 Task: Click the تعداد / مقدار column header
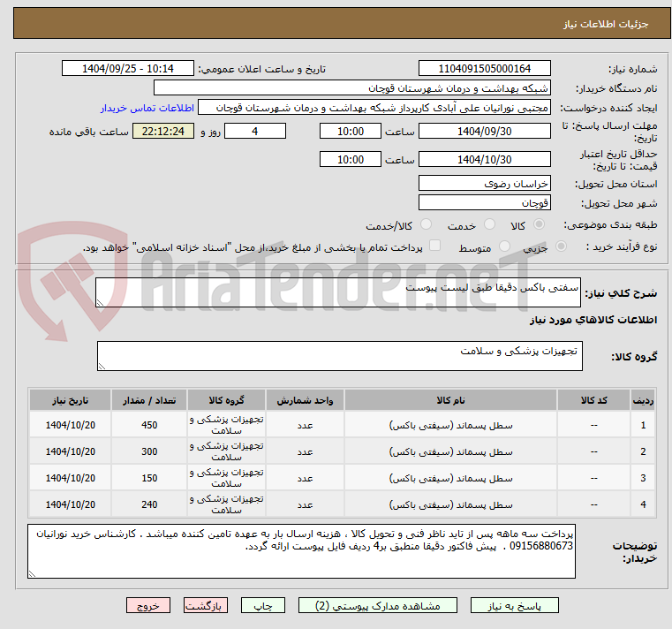pyautogui.click(x=149, y=400)
